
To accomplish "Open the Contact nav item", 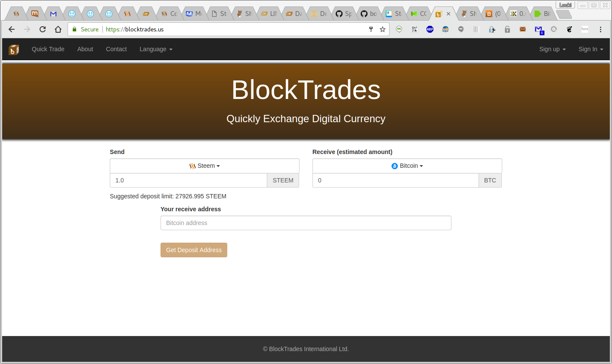I will (116, 49).
